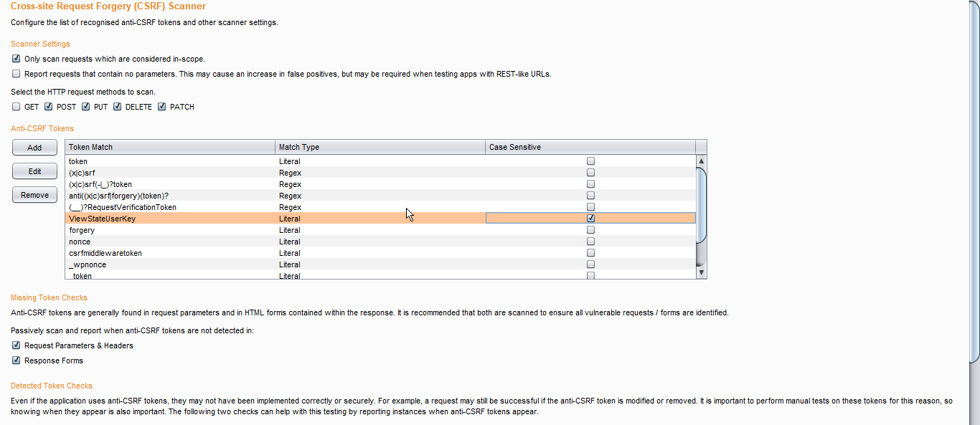Click the token table scrollbar thumb
The image size is (980, 425).
[701, 206]
